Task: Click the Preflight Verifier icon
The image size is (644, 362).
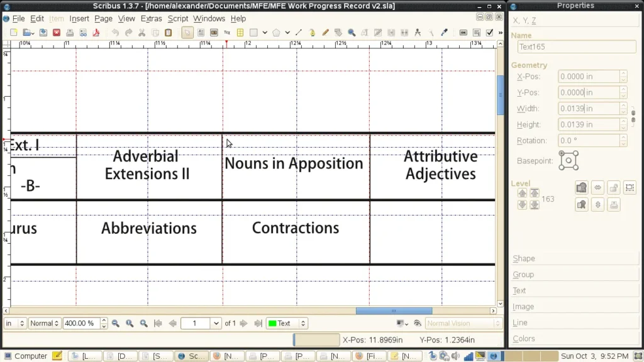Action: pyautogui.click(x=84, y=33)
